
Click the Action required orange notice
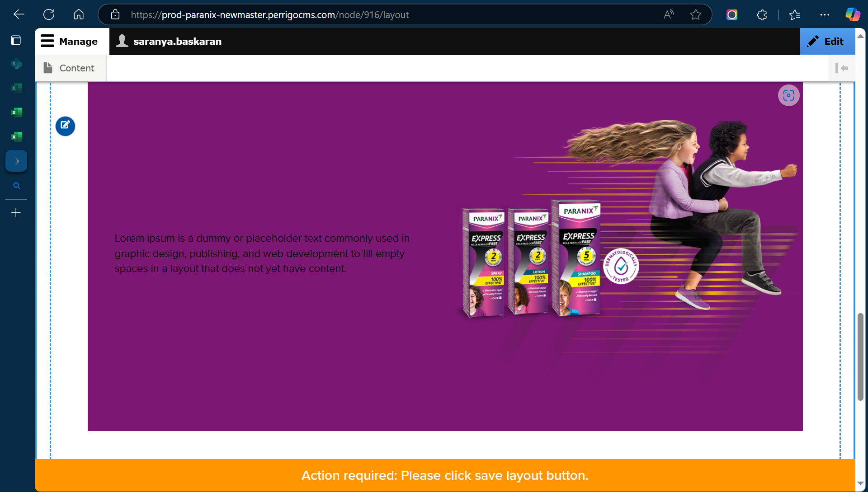[x=445, y=475]
